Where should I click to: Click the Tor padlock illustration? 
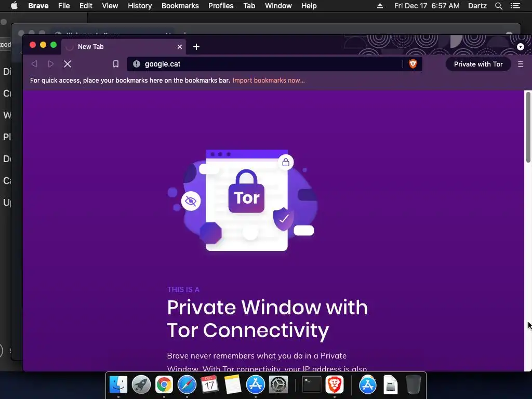246,191
